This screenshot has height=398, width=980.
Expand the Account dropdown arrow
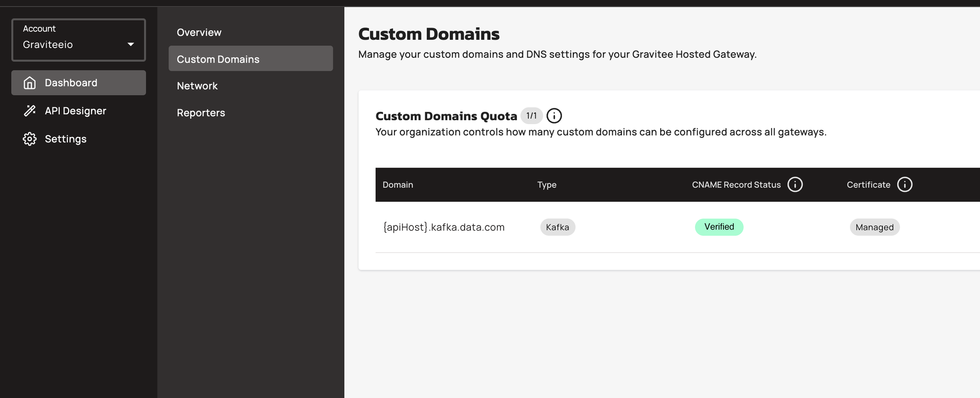[130, 45]
